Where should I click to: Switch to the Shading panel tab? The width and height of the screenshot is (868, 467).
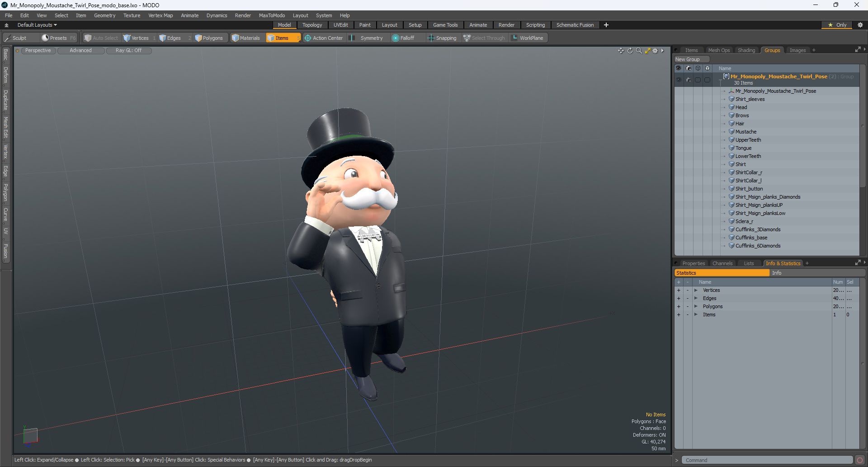click(x=746, y=50)
